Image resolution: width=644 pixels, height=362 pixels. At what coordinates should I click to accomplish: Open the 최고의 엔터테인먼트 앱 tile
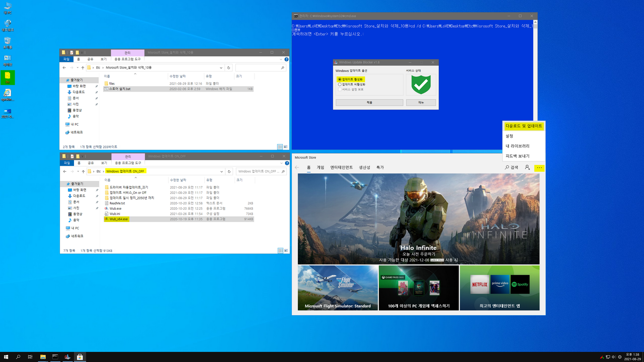point(500,288)
